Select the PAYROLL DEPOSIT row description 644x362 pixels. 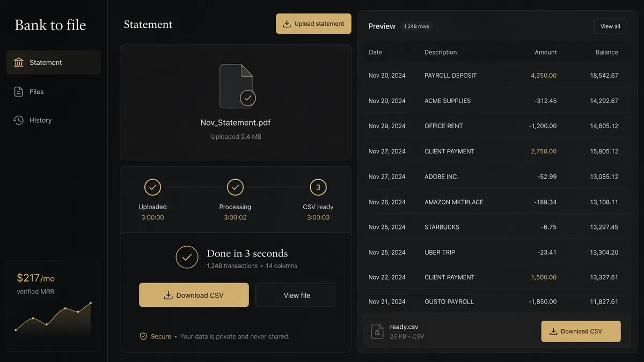[x=450, y=76]
